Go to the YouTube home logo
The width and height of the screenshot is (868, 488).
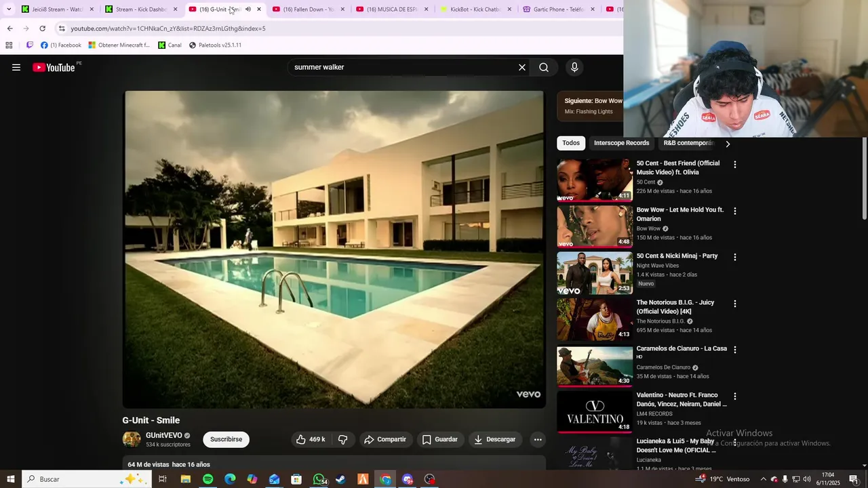pyautogui.click(x=54, y=67)
